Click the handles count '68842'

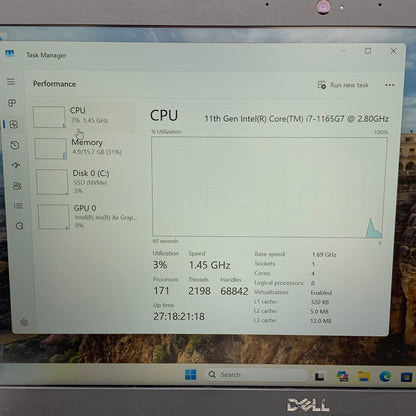coord(234,291)
